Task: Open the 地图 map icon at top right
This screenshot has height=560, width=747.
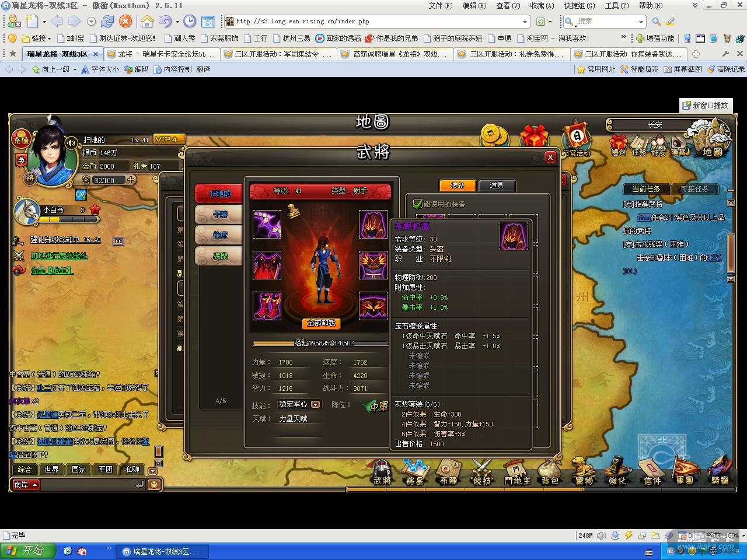Action: 710,138
